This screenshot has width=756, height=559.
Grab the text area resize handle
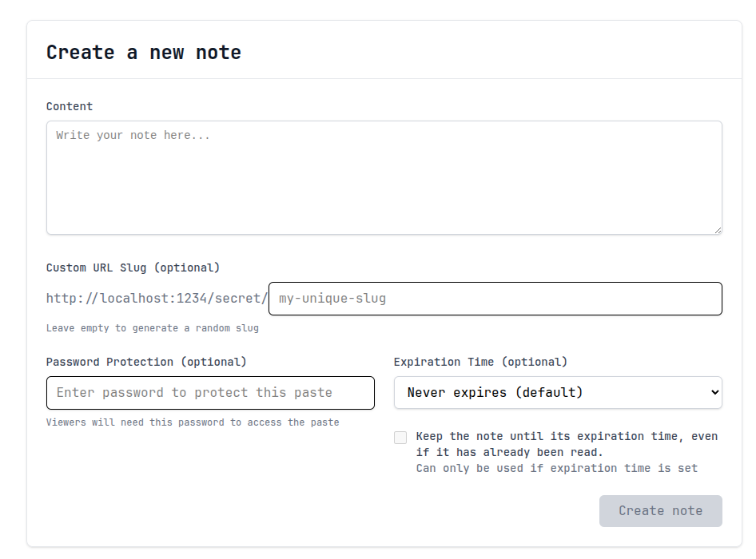(717, 229)
